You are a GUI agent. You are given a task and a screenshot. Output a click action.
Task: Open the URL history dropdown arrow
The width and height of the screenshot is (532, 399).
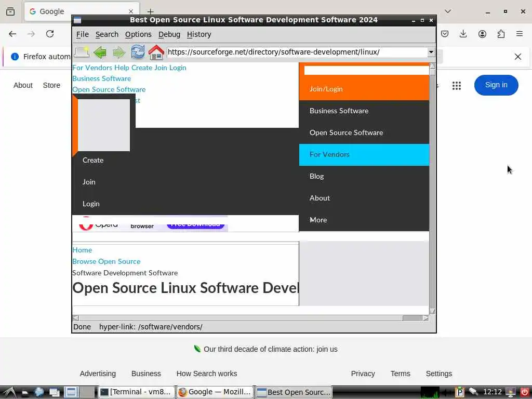pyautogui.click(x=431, y=52)
